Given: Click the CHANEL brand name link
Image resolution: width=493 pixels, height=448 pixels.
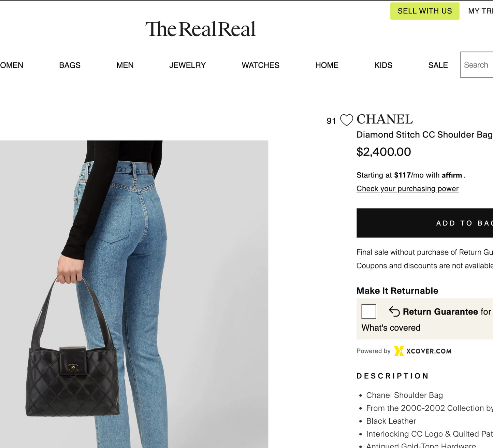Looking at the screenshot, I should point(385,119).
